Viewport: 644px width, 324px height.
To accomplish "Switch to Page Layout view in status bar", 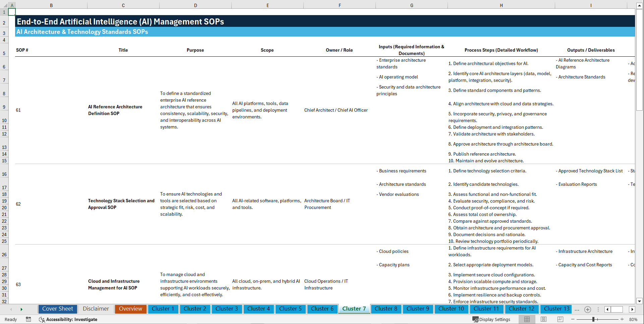I will [543, 319].
